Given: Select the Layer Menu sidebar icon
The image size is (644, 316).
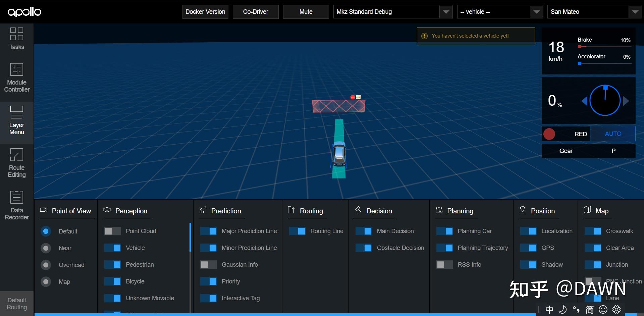Looking at the screenshot, I should click(x=16, y=120).
